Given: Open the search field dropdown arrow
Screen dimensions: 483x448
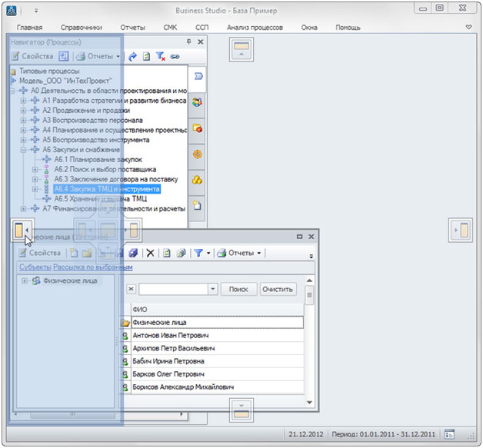Looking at the screenshot, I should tap(212, 290).
